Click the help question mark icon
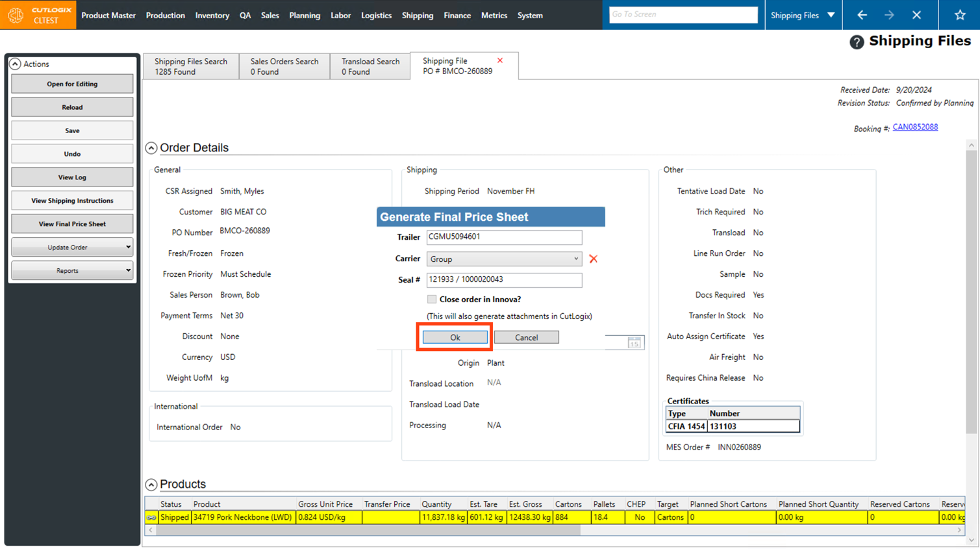This screenshot has height=549, width=980. [x=857, y=42]
